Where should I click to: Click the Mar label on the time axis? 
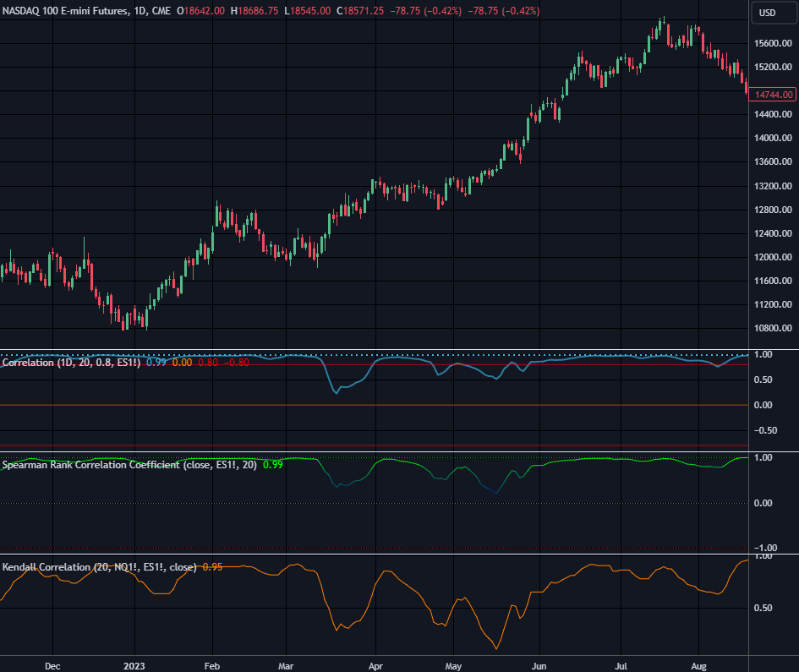coord(286,666)
